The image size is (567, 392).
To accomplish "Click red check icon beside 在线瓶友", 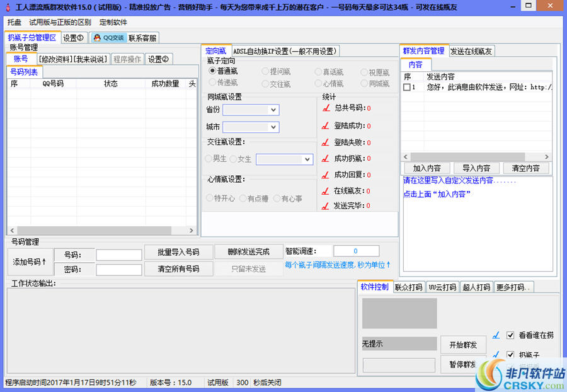I will pos(326,190).
